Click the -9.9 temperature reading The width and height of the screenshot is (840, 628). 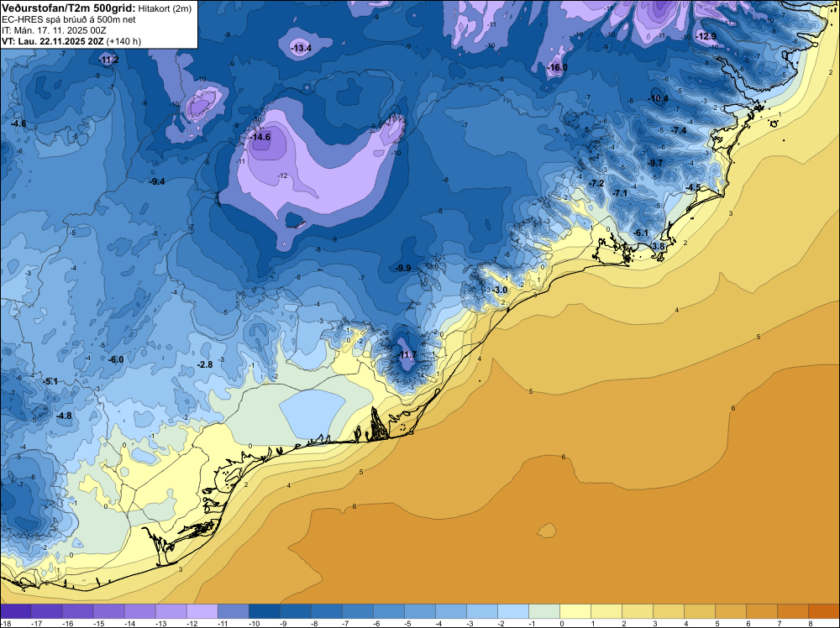click(403, 268)
